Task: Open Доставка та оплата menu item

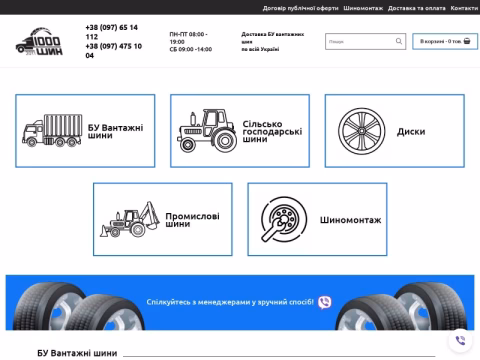Action: pos(417,8)
